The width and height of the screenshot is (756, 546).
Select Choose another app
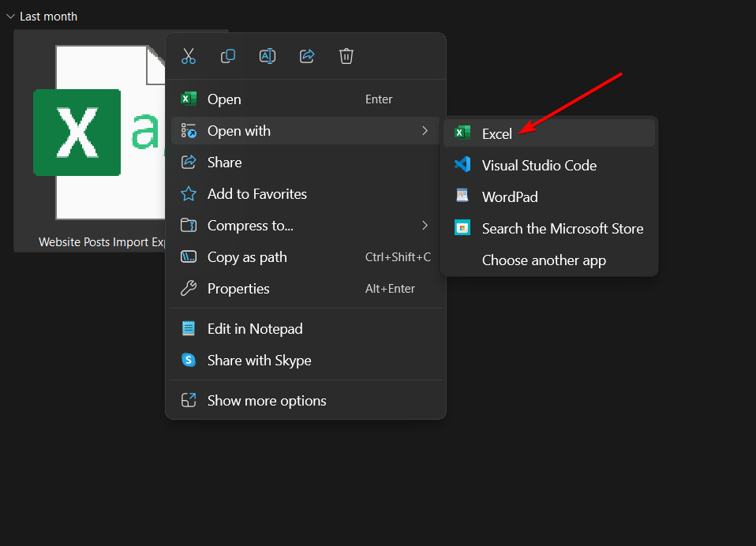[x=549, y=260]
